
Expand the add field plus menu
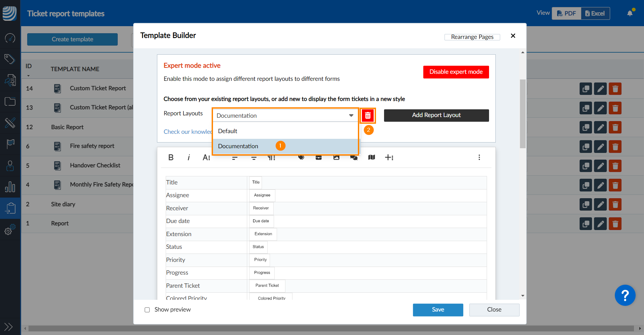pos(389,157)
